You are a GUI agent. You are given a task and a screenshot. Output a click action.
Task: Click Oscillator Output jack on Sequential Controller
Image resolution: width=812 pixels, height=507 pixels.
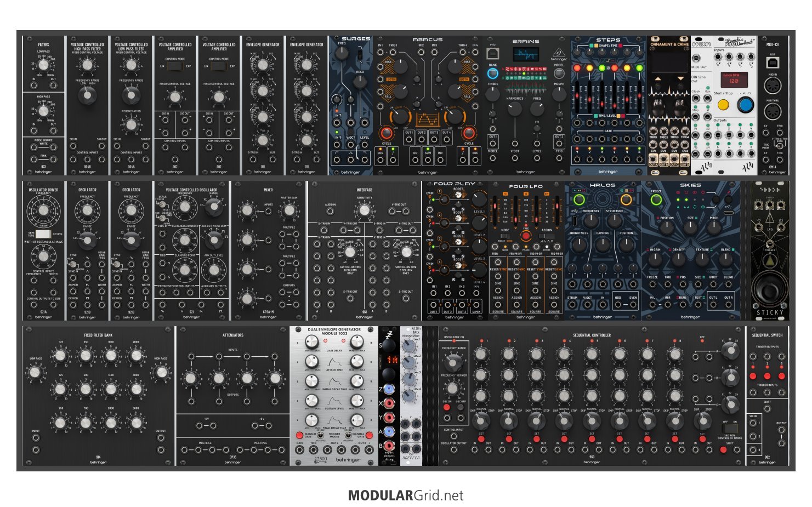pos(453,450)
